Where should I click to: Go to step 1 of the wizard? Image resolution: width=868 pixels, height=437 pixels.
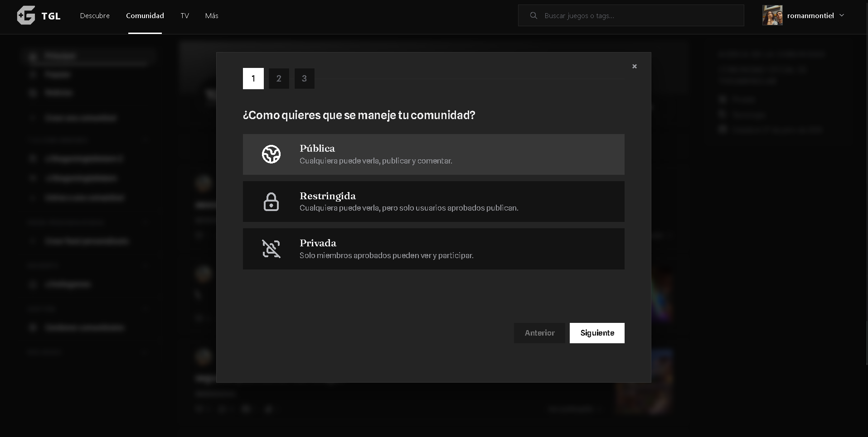click(x=253, y=78)
